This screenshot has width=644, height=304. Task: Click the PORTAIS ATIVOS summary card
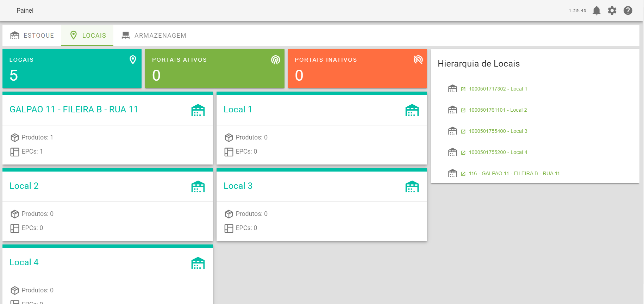coord(215,69)
